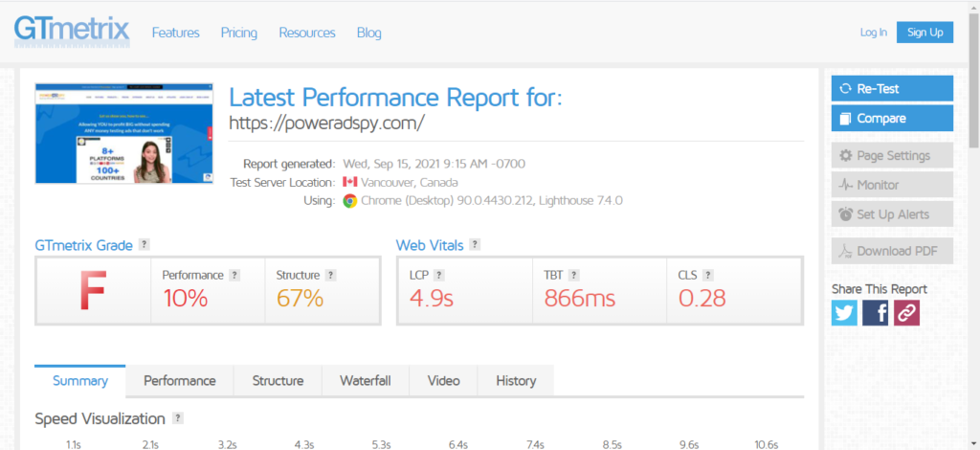
Task: Open help for Web Vitals
Action: 475,245
